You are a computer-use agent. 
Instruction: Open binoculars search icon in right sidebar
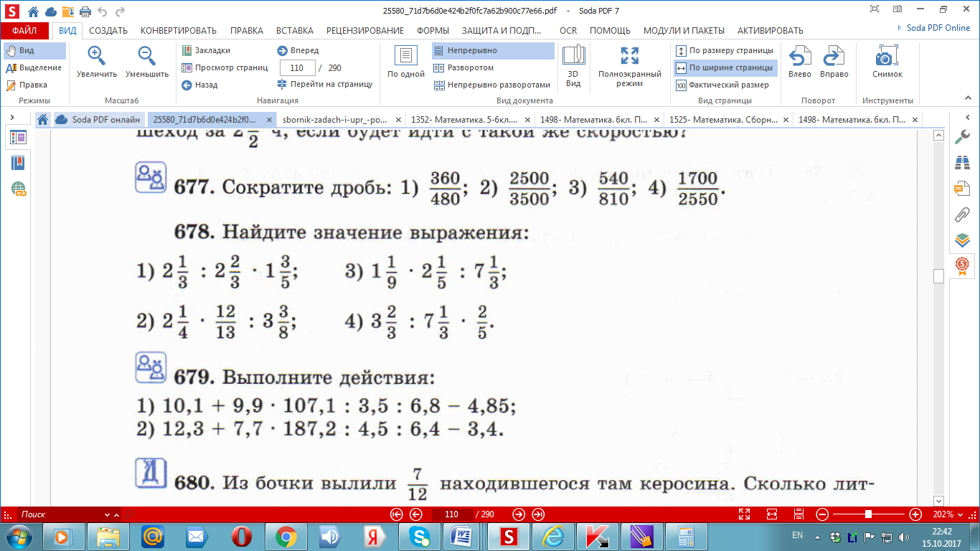pos(962,163)
